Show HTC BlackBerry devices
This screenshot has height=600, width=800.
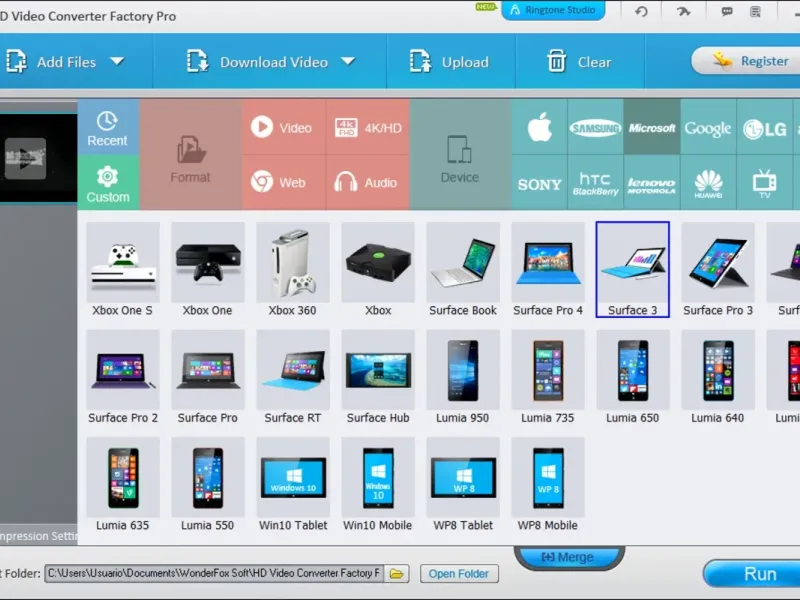(x=595, y=183)
